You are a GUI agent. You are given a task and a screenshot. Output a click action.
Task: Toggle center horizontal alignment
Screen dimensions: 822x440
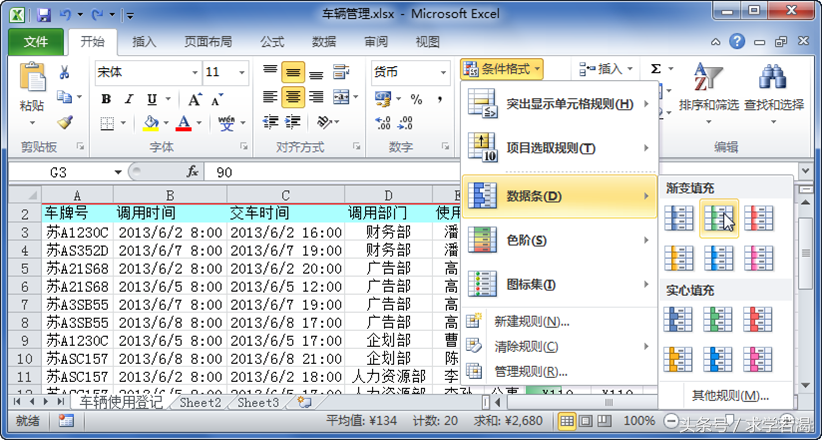293,97
